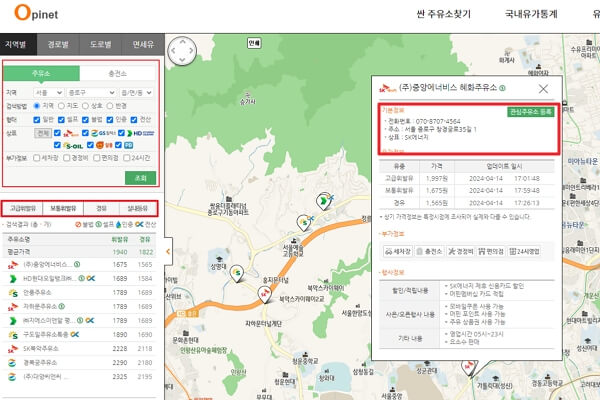Open the 서울 city dropdown

pos(48,93)
